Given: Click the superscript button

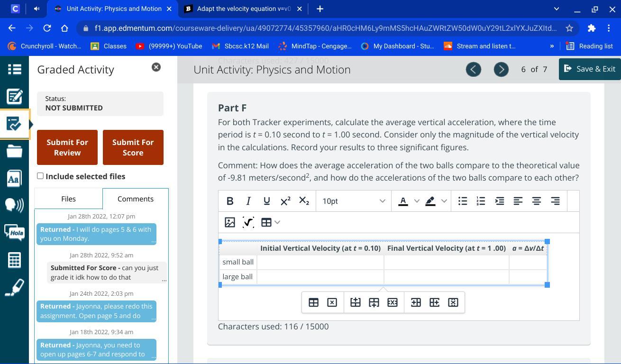Looking at the screenshot, I should click(x=285, y=201).
